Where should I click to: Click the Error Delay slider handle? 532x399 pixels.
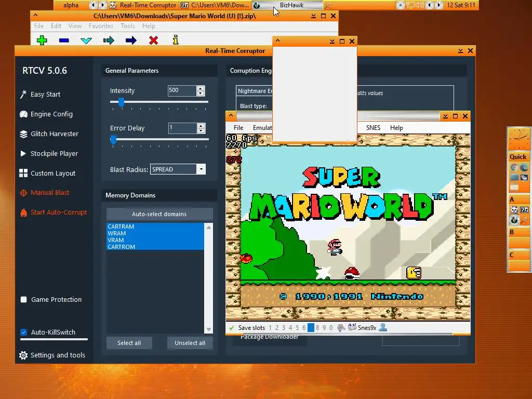pos(113,139)
